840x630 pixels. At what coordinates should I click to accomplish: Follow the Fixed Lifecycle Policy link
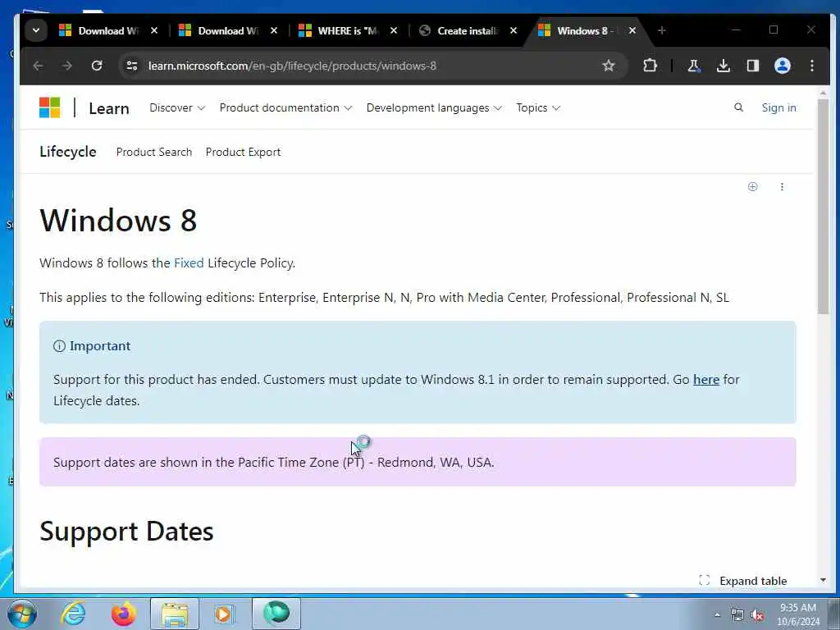click(x=189, y=263)
